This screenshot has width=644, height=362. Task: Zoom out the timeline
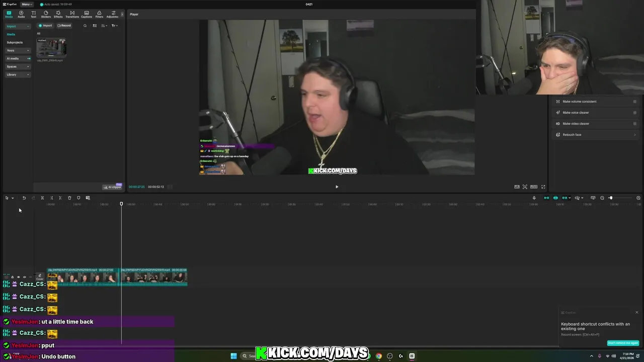[602, 198]
